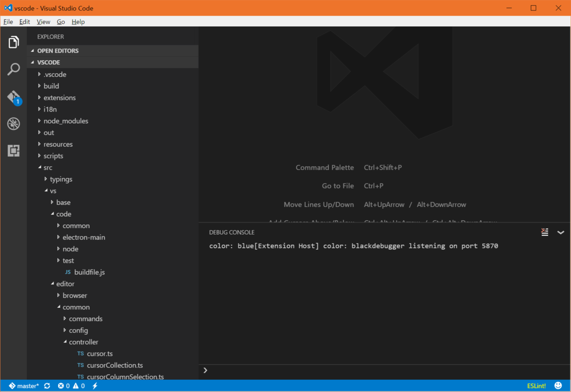Click the TS icon of cursor.ts
Screen dimensions: 571x392
point(80,354)
